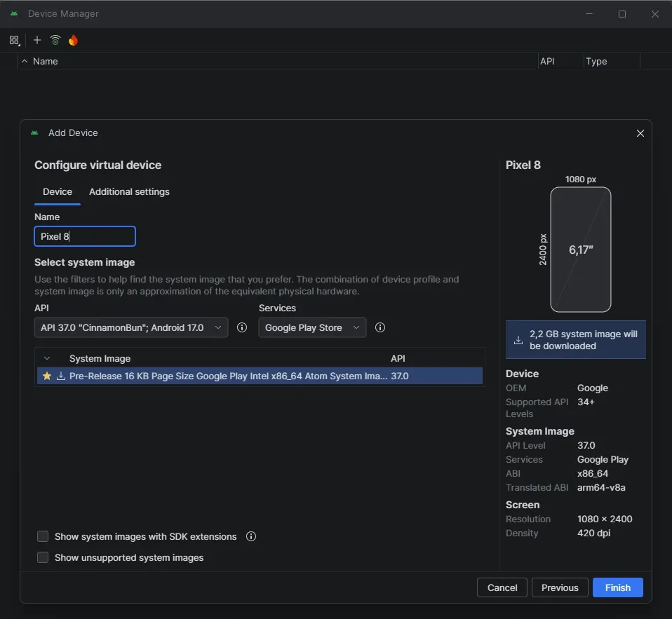Viewport: 672px width, 619px height.
Task: Click the API column header in image table
Action: [x=398, y=358]
